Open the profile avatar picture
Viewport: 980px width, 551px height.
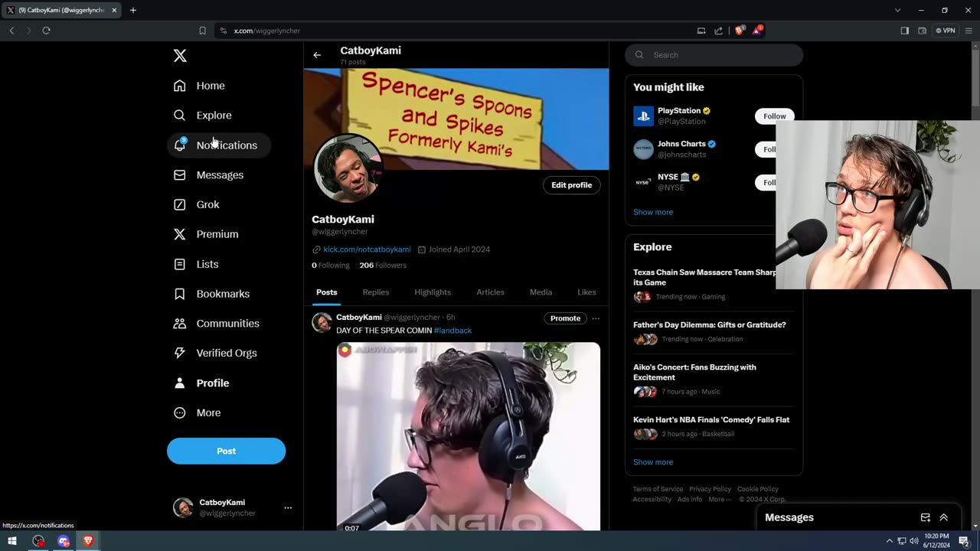click(347, 169)
